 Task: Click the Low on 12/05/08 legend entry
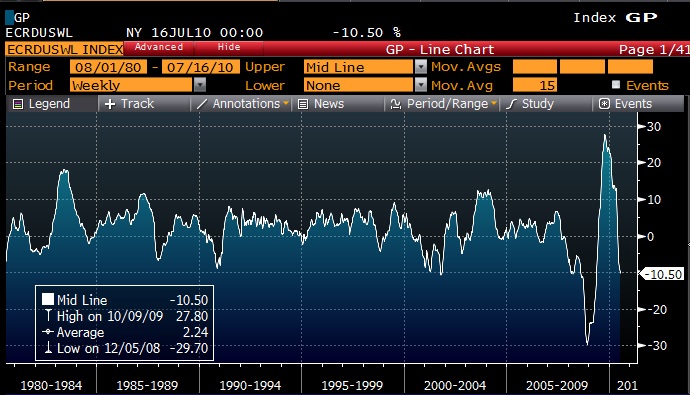tap(125, 348)
